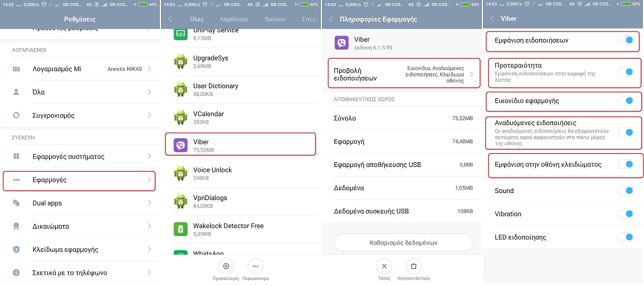Image resolution: width=644 pixels, height=286 pixels.
Task: Go back from Viber notifications screen
Action: (x=492, y=19)
